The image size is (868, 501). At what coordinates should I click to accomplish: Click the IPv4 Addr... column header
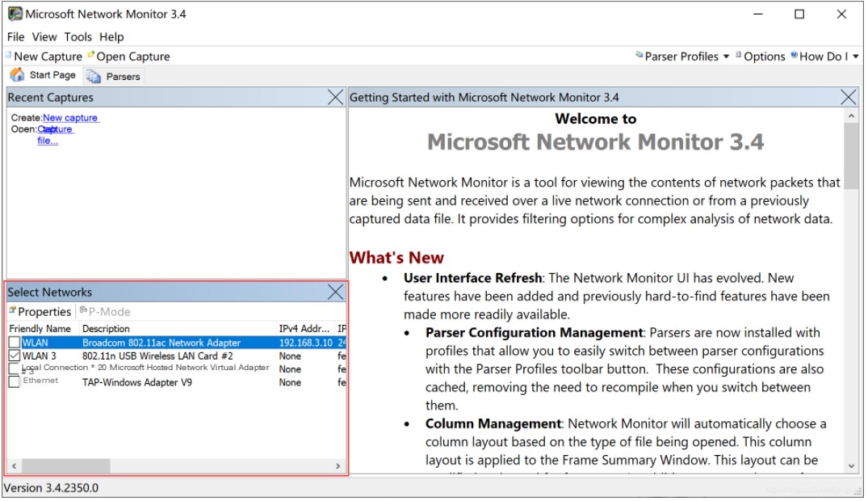click(305, 330)
